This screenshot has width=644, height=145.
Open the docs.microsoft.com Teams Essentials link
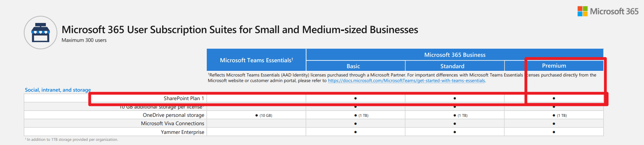[x=406, y=81]
